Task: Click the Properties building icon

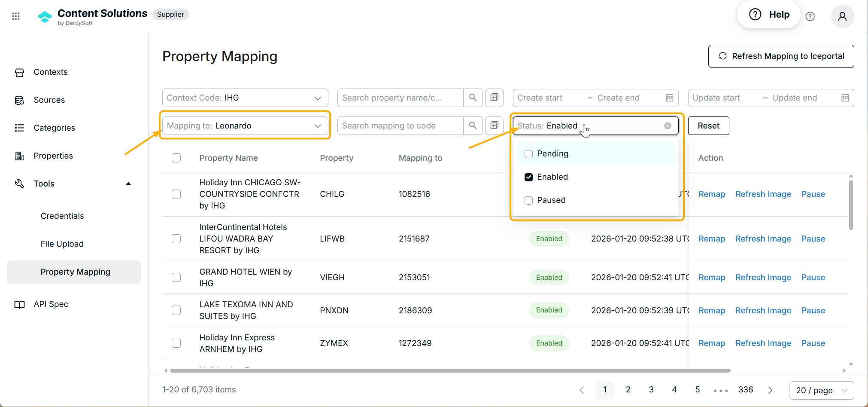Action: (19, 156)
